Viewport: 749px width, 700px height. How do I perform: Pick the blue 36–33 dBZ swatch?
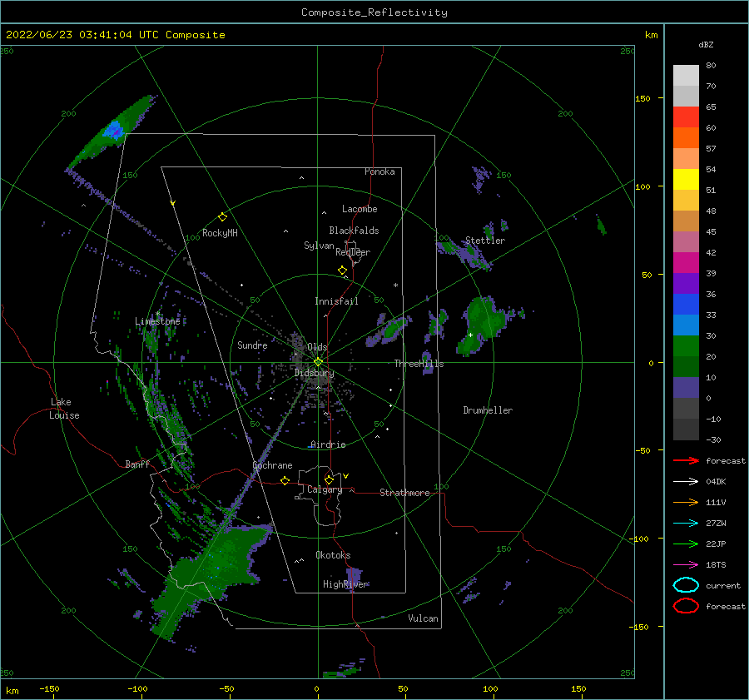click(x=686, y=305)
